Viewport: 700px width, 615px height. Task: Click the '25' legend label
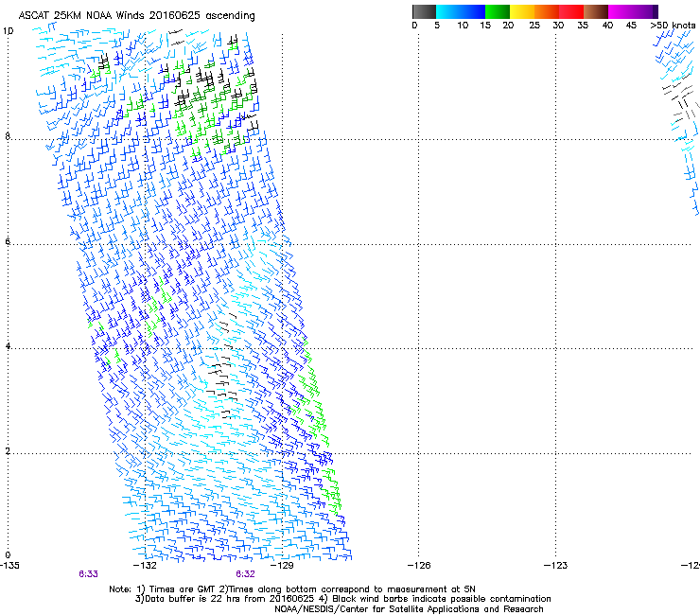(x=534, y=26)
